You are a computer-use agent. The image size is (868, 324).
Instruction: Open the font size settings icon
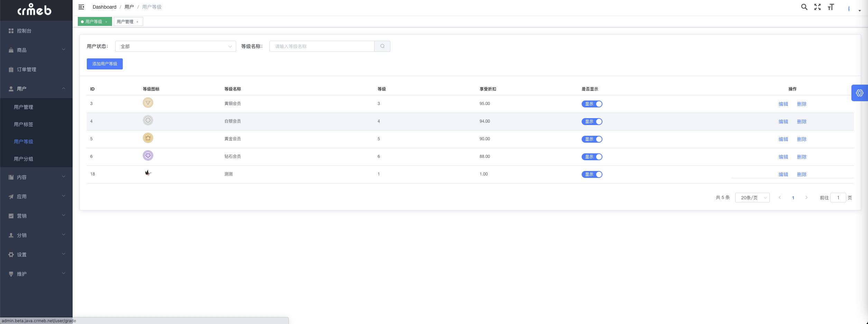pyautogui.click(x=831, y=7)
